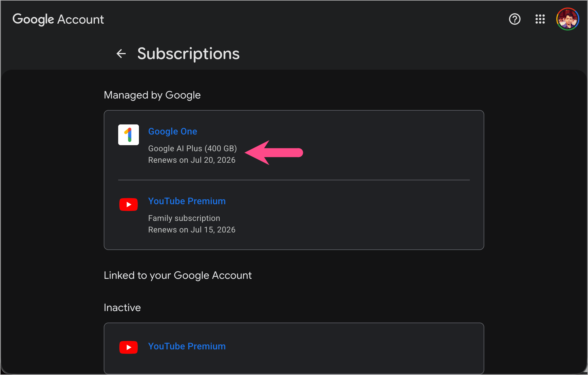Open the Google One subscription link
This screenshot has height=375, width=588.
(x=173, y=132)
